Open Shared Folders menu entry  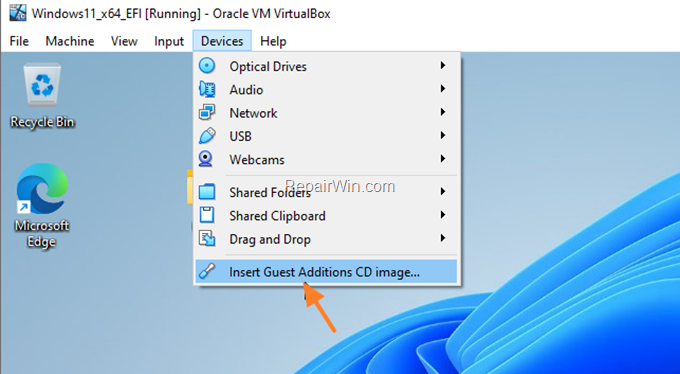[326, 192]
